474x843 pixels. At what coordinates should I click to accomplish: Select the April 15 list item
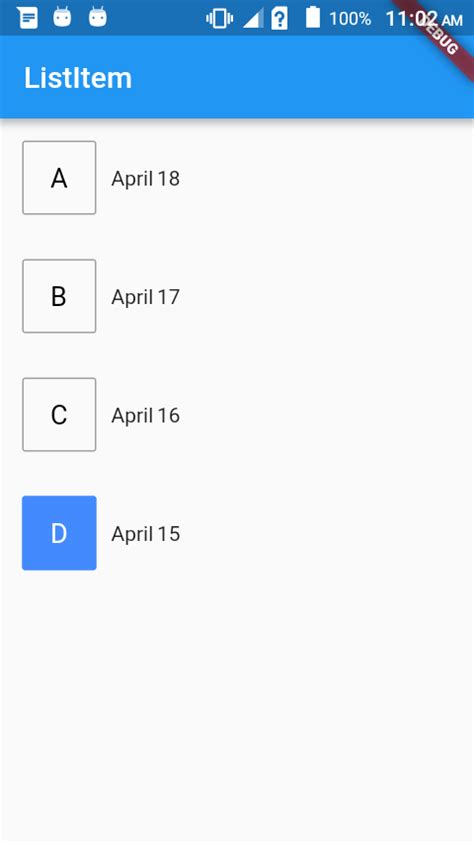pyautogui.click(x=237, y=533)
